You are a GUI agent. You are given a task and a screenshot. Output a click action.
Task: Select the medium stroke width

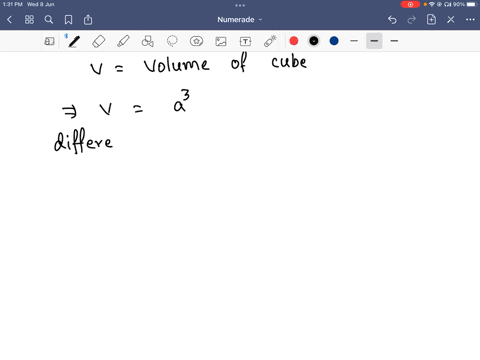[x=374, y=41]
